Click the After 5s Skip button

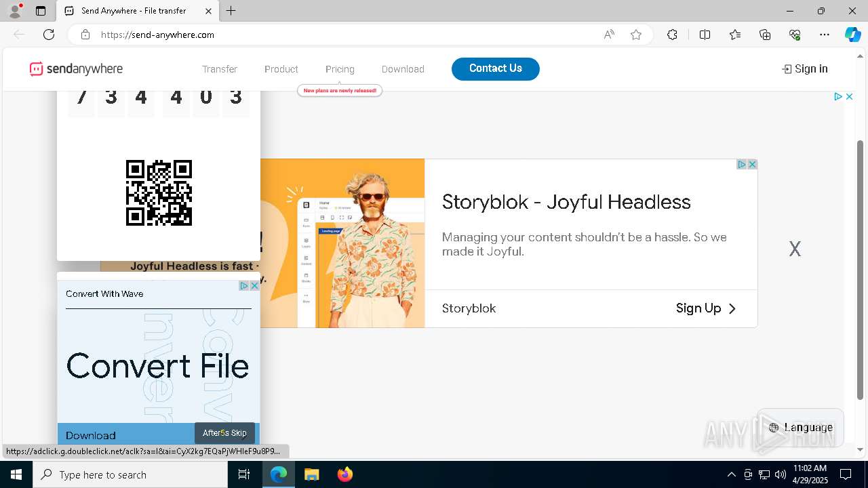[224, 433]
